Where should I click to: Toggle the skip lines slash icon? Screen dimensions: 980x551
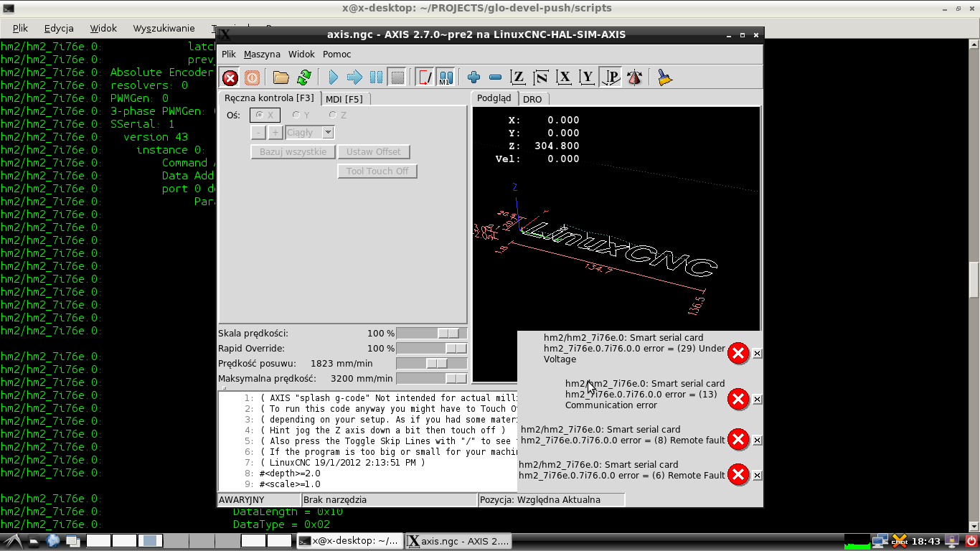pyautogui.click(x=425, y=77)
